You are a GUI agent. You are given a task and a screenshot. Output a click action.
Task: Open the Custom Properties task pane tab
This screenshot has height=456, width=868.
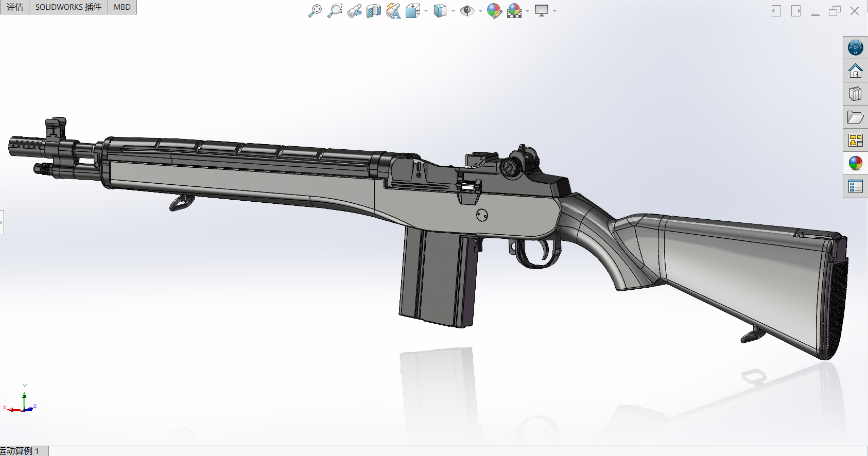coord(855,186)
